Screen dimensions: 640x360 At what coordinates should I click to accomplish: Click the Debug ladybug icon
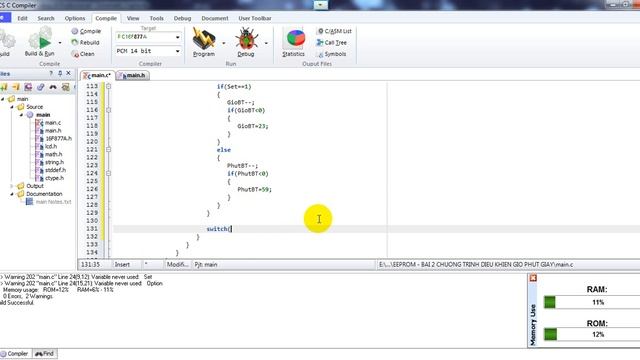(246, 38)
